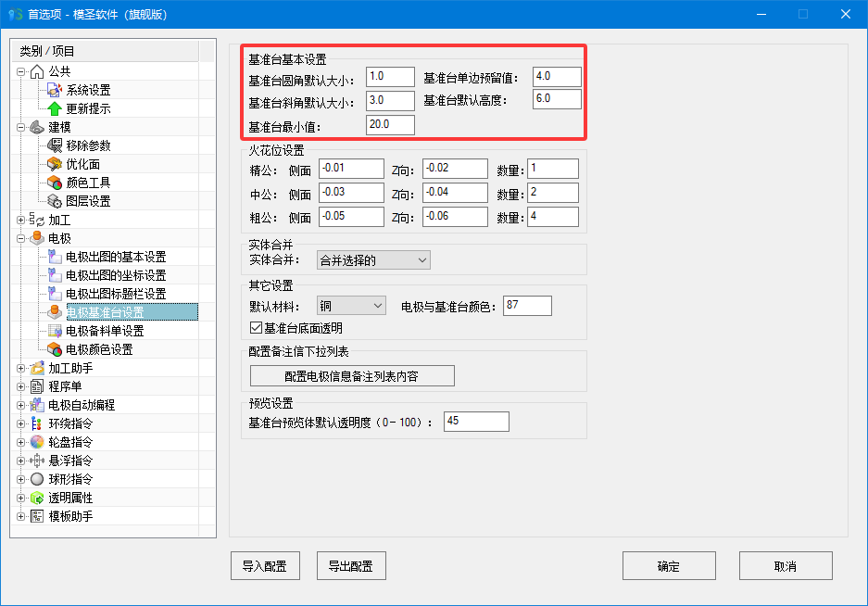Screen dimensions: 868x606
Task: Click the 基准台预览体默认透明度 field
Action: (476, 422)
